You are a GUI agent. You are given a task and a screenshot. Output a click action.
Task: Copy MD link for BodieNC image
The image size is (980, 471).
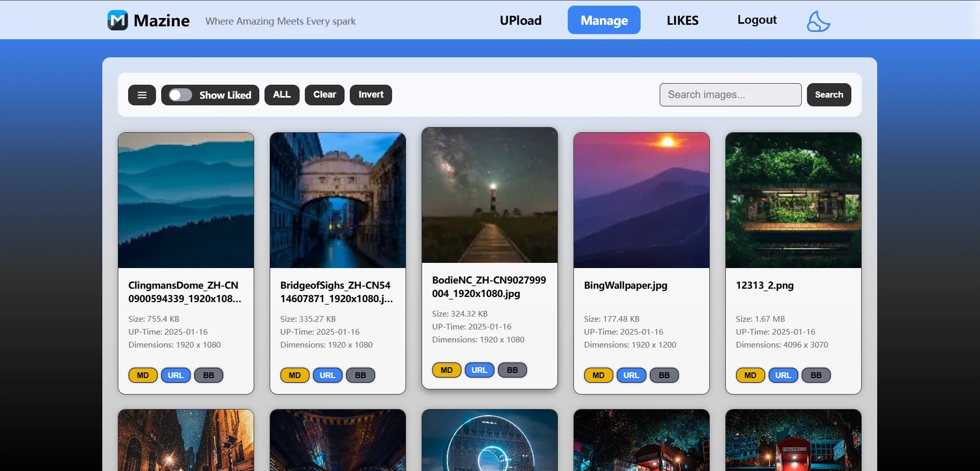[x=447, y=370]
